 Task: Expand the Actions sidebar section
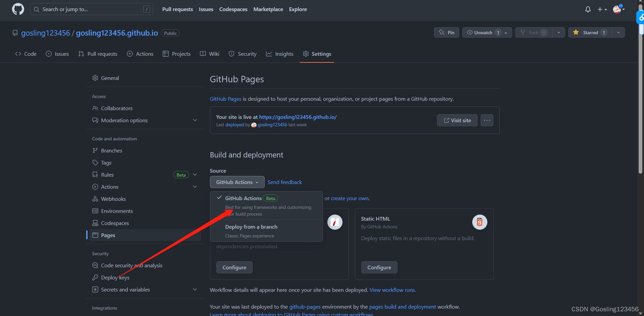(x=195, y=187)
